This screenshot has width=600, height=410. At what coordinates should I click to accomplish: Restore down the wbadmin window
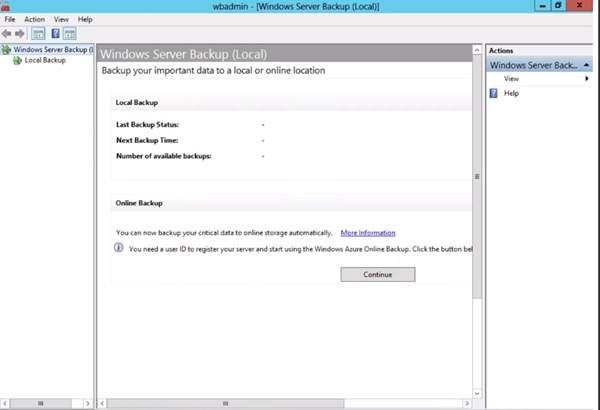[x=558, y=5]
